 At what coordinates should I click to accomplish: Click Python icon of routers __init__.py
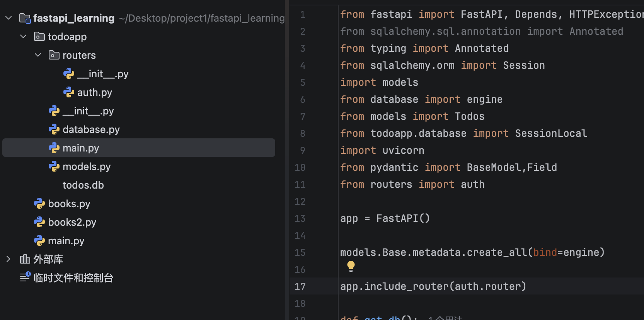(x=69, y=73)
